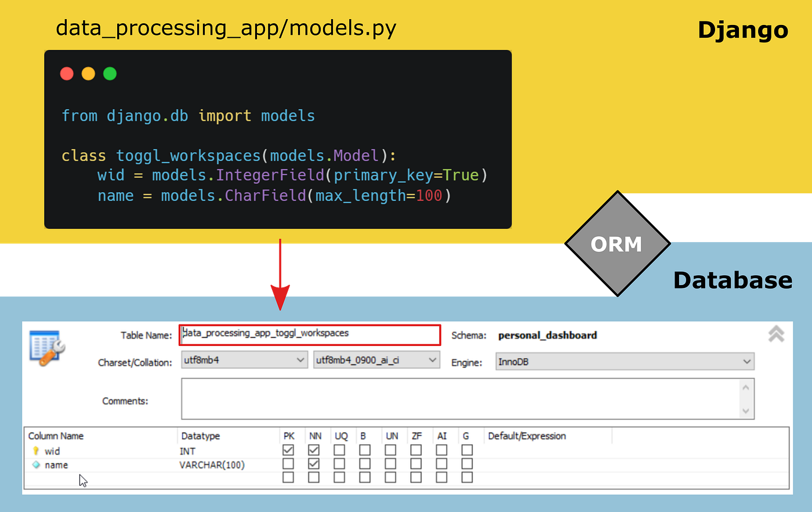Collapse the table header with double-chevron icon
Viewport: 812px width, 512px height.
(776, 334)
